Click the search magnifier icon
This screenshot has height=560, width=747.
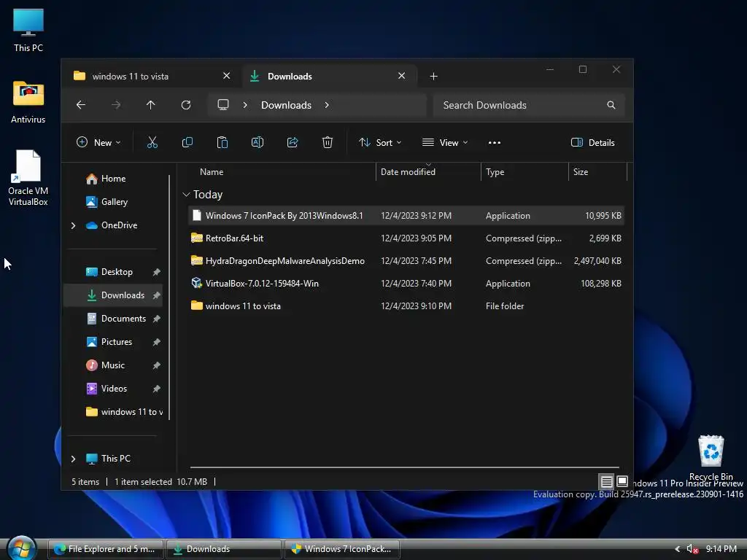tap(611, 105)
